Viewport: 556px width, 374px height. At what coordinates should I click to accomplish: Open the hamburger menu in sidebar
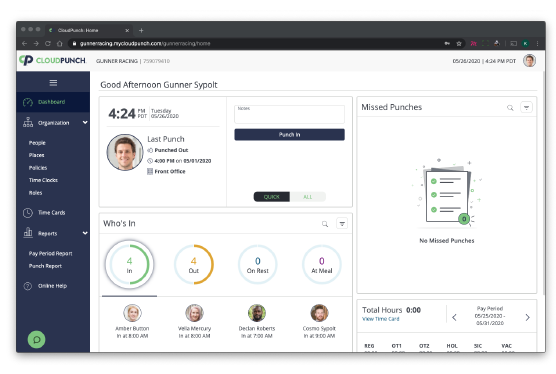click(x=53, y=83)
